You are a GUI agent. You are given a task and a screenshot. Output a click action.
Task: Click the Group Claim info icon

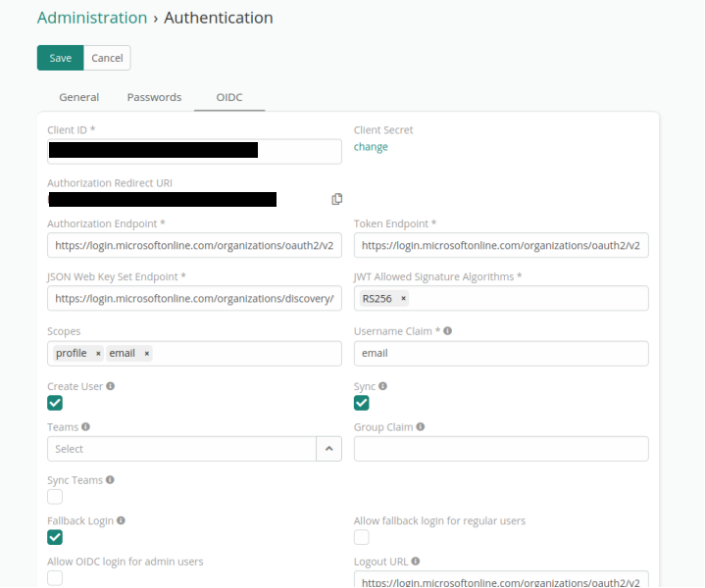point(421,427)
